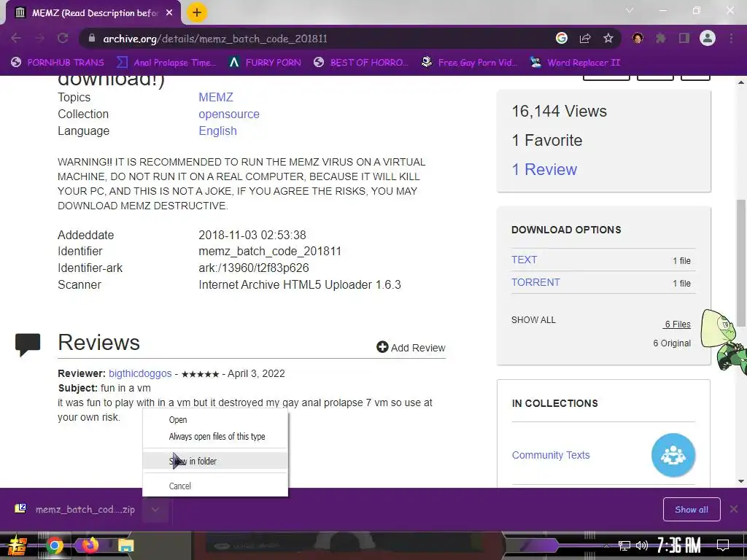
Task: Close the downloads bar
Action: 734,510
